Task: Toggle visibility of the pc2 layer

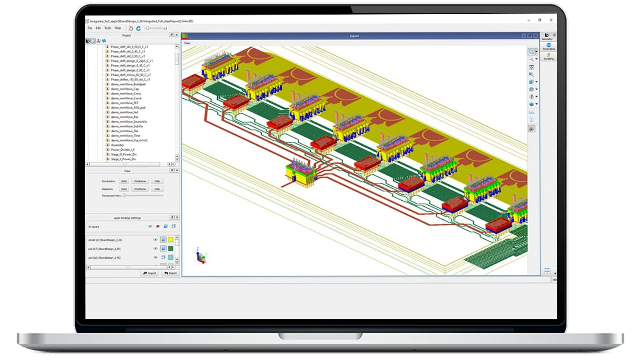Action: pos(155,249)
